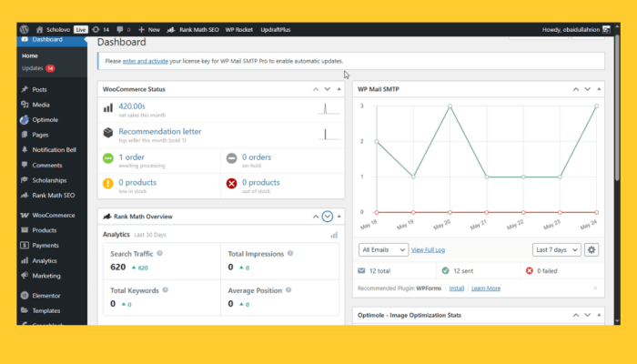Select Scholarships in the sidebar menu
The width and height of the screenshot is (637, 364).
point(53,180)
